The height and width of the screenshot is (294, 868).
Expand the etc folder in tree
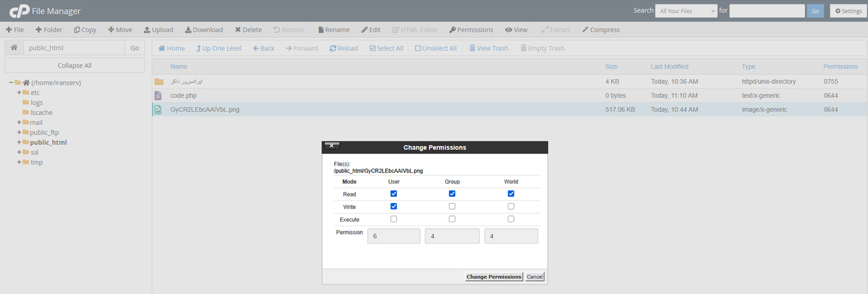pyautogui.click(x=19, y=93)
